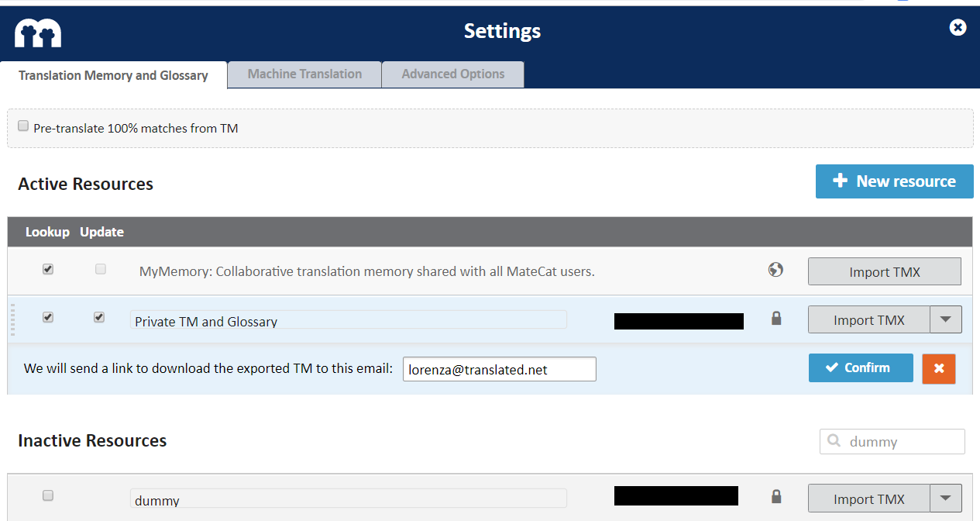Screen dimensions: 980x521
Task: Click the globe icon beside MyMemory
Action: click(775, 270)
